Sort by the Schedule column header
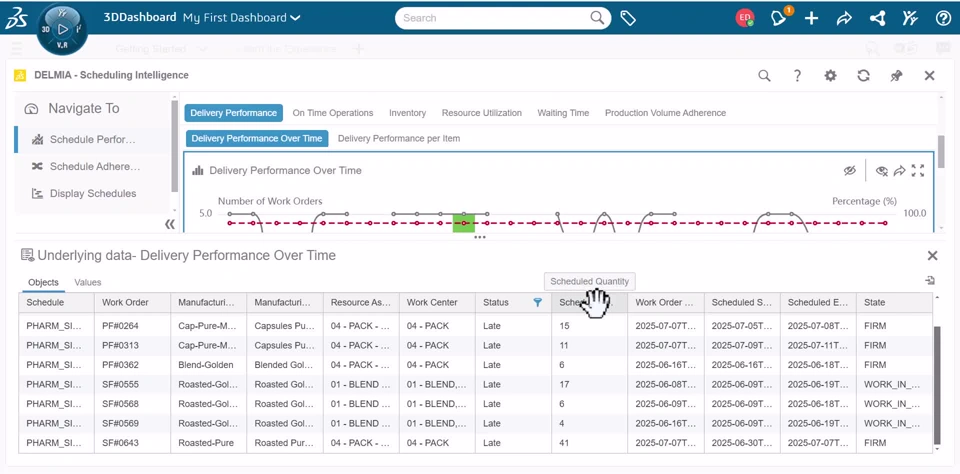The width and height of the screenshot is (960, 474). click(56, 303)
